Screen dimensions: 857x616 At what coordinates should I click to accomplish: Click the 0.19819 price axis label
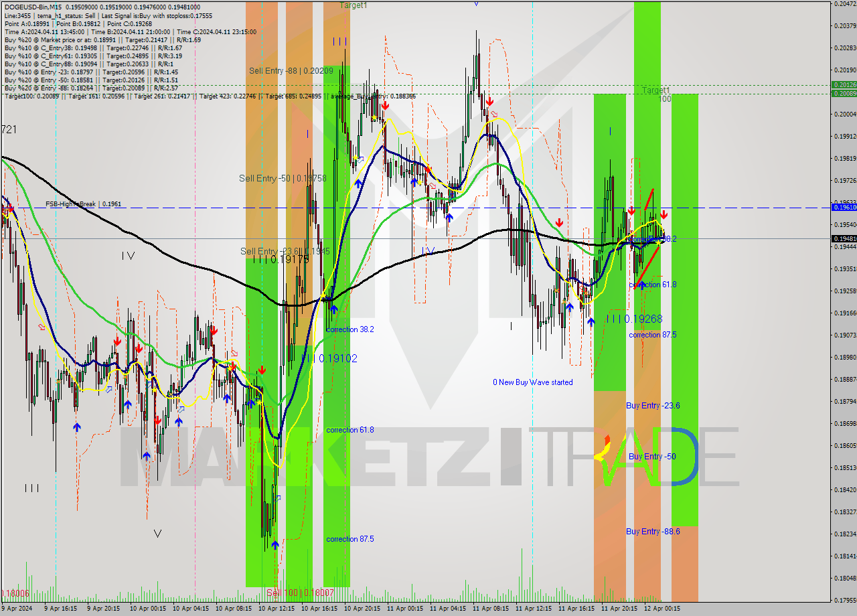(x=845, y=158)
